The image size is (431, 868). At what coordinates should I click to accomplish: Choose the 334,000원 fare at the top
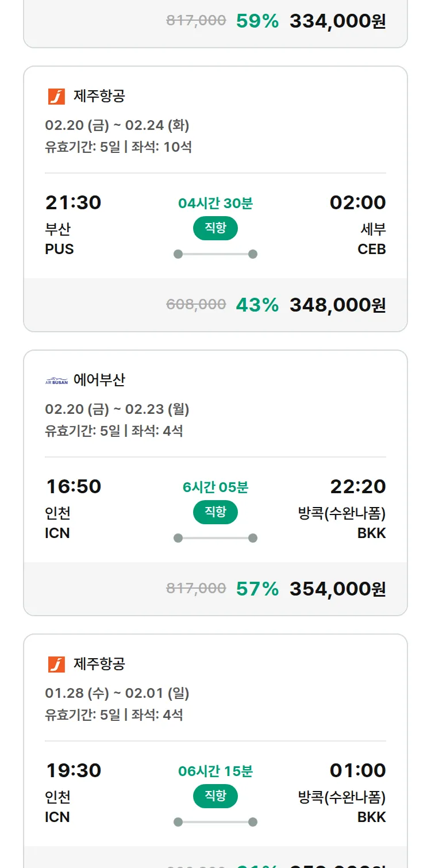click(337, 21)
